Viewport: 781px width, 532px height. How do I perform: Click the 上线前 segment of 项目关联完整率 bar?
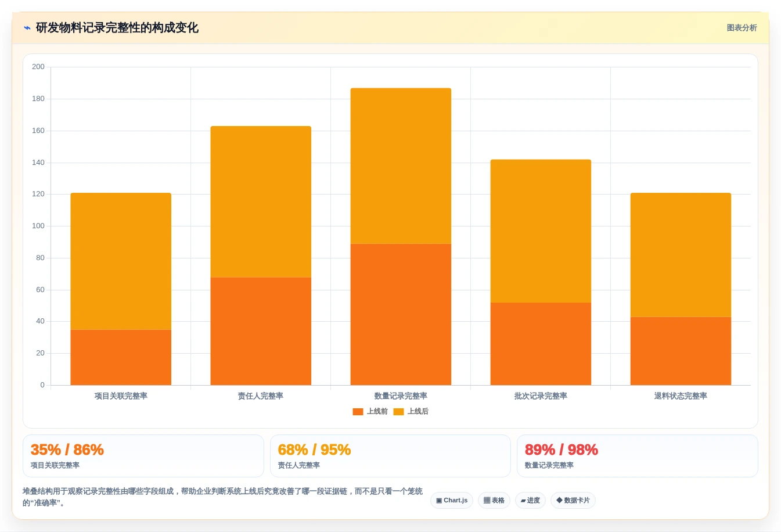(x=121, y=357)
